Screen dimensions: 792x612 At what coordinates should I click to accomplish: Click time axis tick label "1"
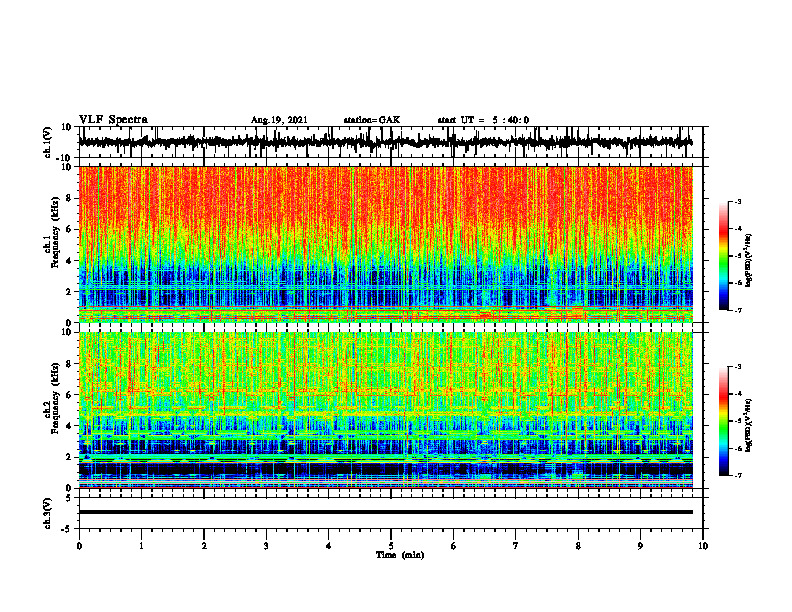pos(141,546)
